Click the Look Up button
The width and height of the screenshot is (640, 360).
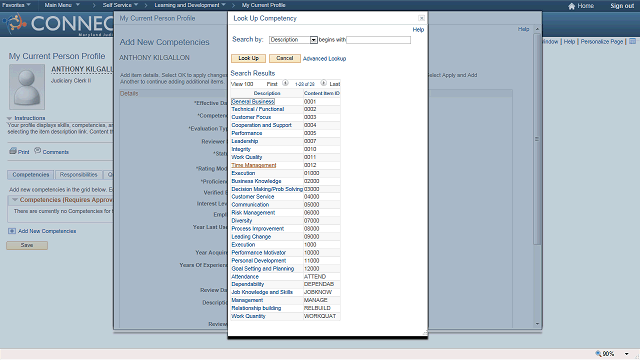[x=248, y=58]
